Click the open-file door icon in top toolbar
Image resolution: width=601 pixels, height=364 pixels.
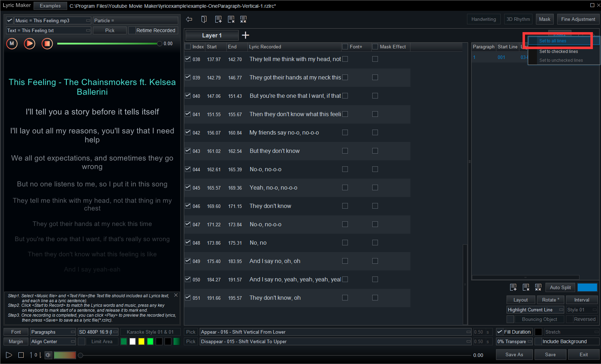point(204,19)
